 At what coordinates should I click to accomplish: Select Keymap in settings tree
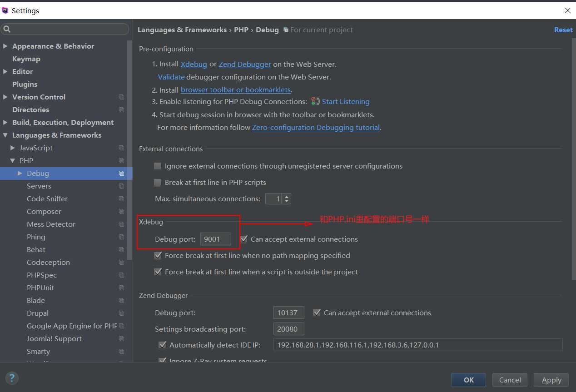pos(26,59)
